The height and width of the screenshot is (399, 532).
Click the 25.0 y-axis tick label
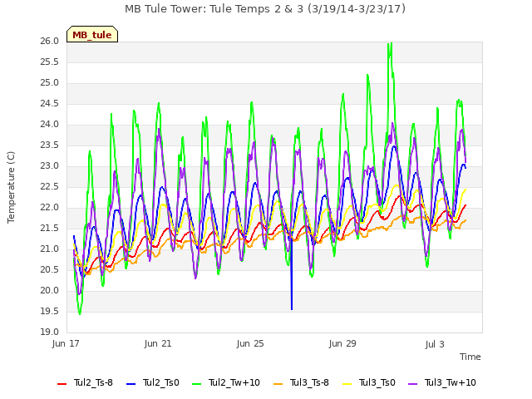click(x=50, y=83)
